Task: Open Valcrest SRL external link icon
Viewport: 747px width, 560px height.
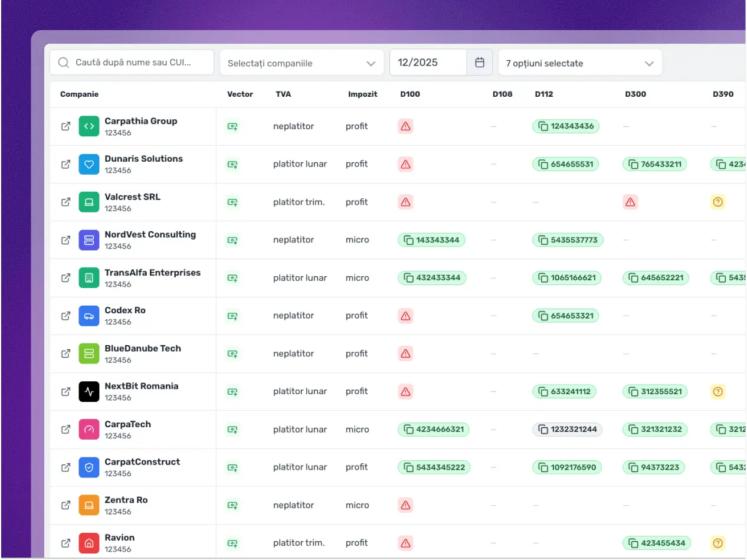Action: pyautogui.click(x=66, y=202)
